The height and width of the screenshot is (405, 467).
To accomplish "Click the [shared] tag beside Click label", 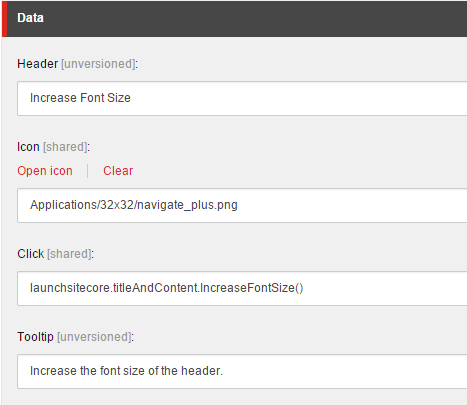I will (x=70, y=254).
